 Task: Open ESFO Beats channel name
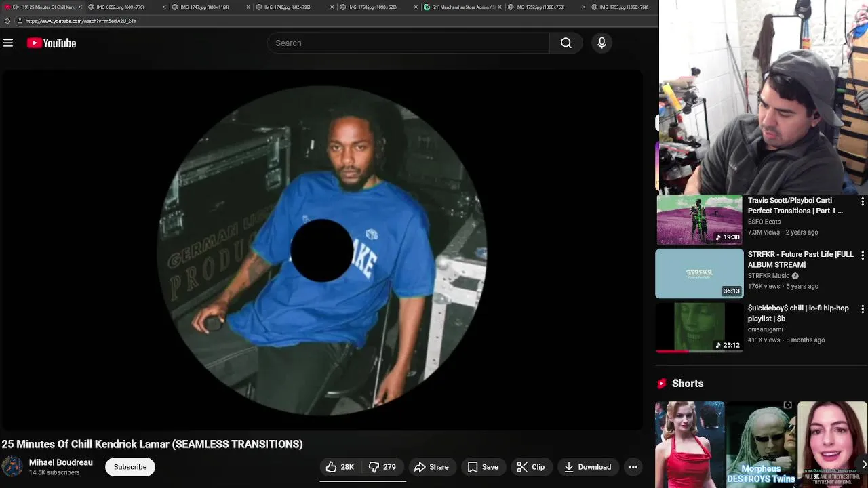[764, 222]
